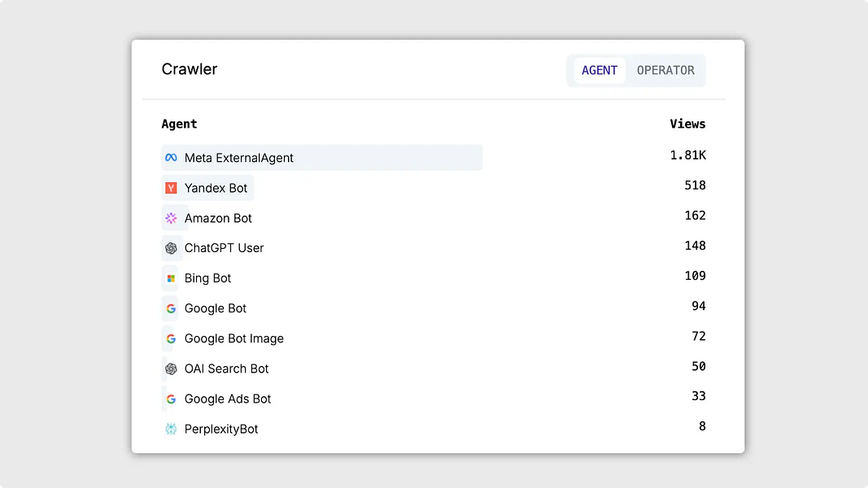This screenshot has width=868, height=488.
Task: Click the Google Bot Image icon
Action: [x=171, y=338]
